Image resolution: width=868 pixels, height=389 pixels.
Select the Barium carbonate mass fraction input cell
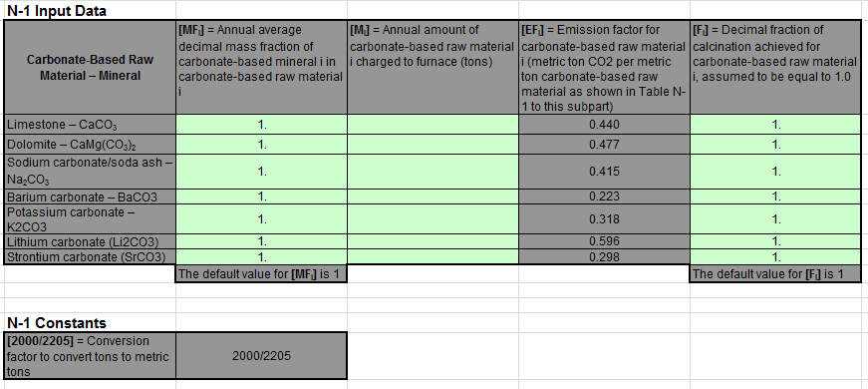261,196
